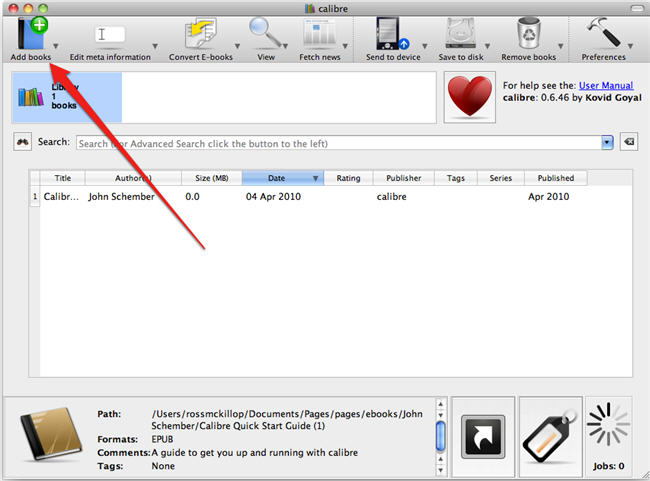Screen dimensions: 650x481
Task: Expand Remove books dropdown arrow
Action: pos(560,46)
